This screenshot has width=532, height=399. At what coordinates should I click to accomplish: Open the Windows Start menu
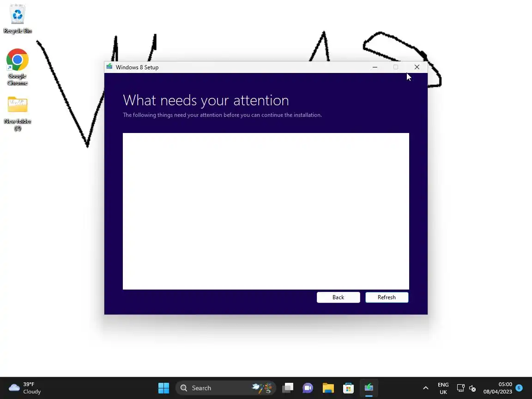point(163,388)
